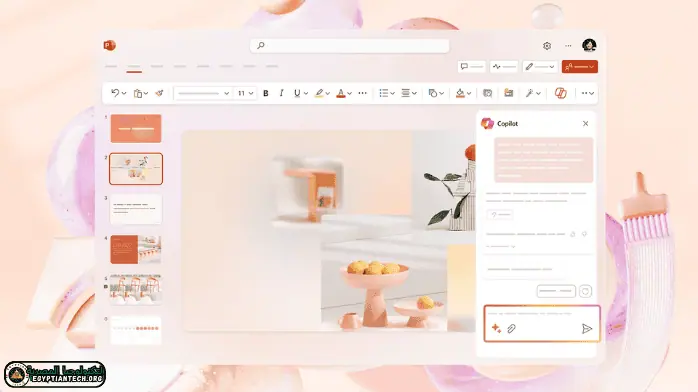
Task: Open the font size 11 dropdown
Action: (245, 93)
